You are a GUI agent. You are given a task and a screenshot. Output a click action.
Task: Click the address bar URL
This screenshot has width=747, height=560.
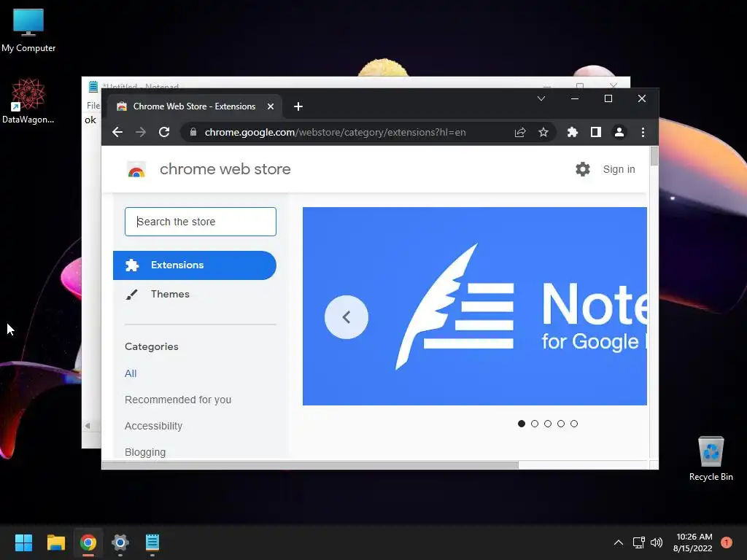336,133
